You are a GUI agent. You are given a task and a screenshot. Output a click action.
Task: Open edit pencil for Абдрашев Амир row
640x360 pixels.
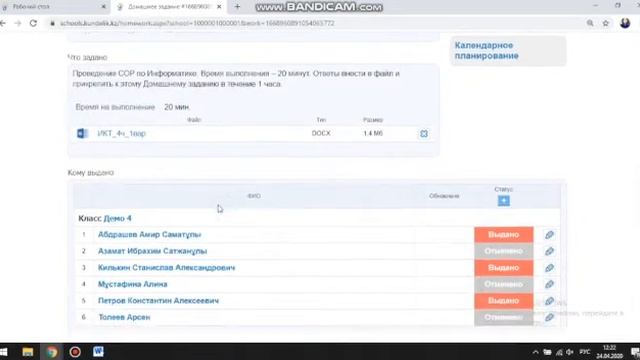(x=549, y=235)
